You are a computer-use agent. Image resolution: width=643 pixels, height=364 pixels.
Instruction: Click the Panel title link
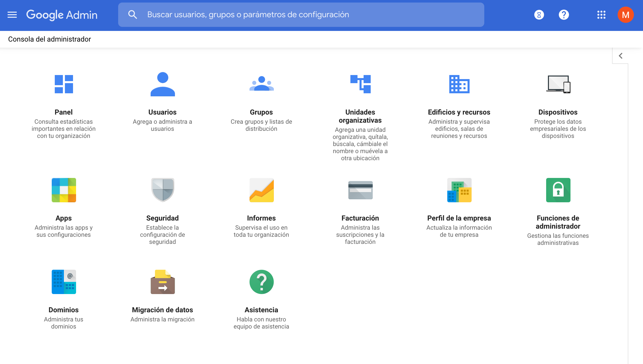[64, 112]
